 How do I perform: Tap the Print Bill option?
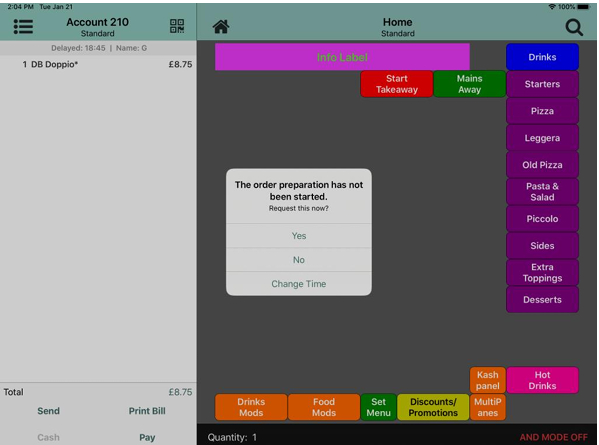pos(147,411)
